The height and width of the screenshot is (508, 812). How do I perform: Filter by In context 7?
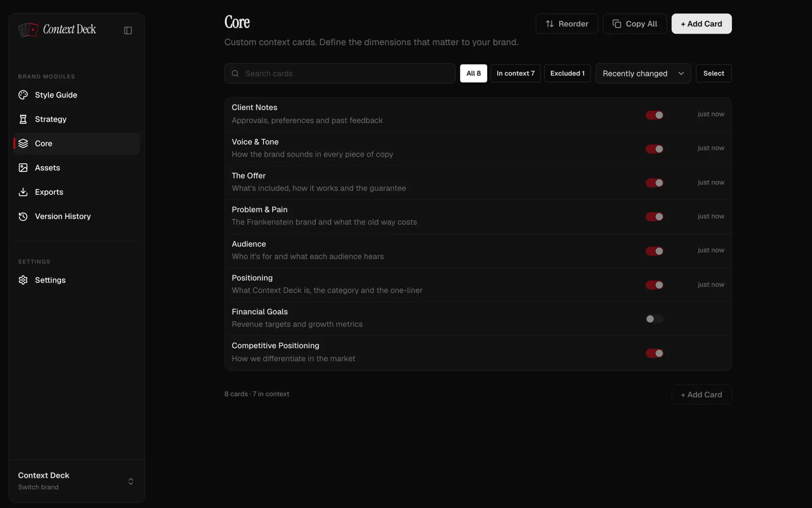click(516, 74)
